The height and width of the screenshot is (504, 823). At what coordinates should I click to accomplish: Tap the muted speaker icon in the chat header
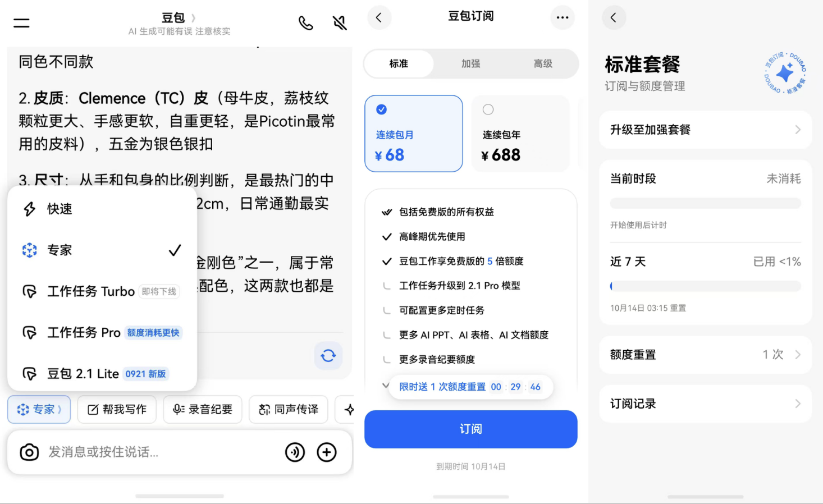[340, 23]
